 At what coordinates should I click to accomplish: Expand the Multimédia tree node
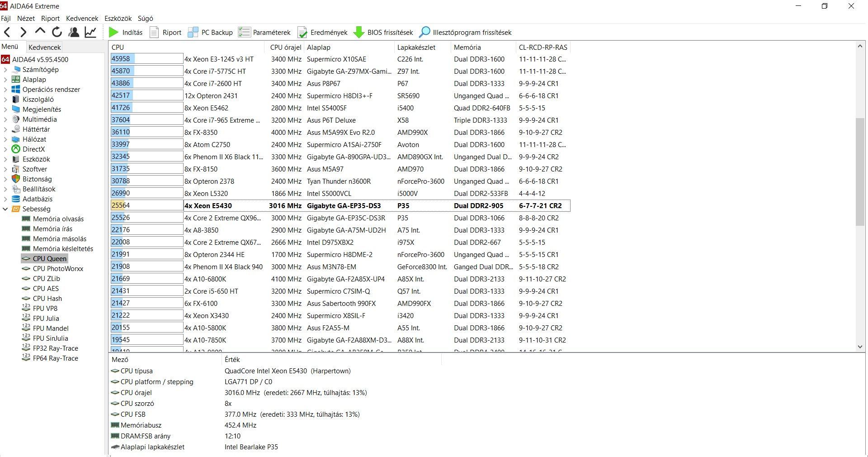pyautogui.click(x=5, y=119)
